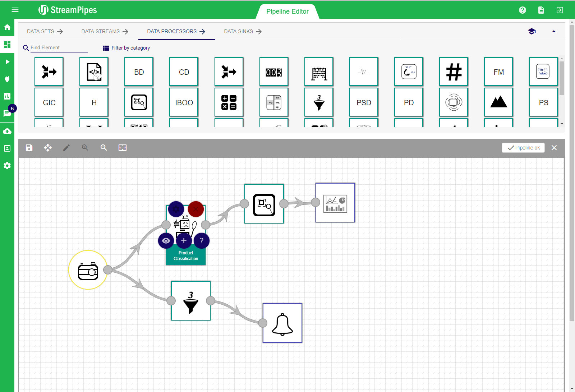The image size is (575, 392).
Task: Click in the Find Element search field
Action: [59, 47]
